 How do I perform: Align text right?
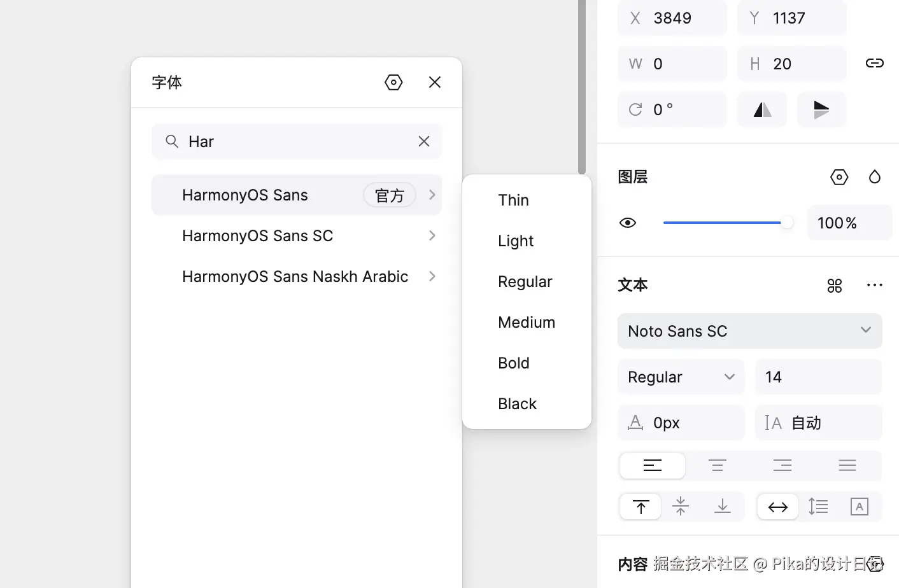782,466
